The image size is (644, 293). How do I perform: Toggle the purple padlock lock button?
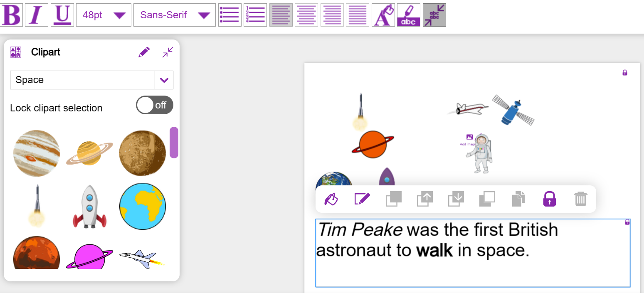(550, 199)
